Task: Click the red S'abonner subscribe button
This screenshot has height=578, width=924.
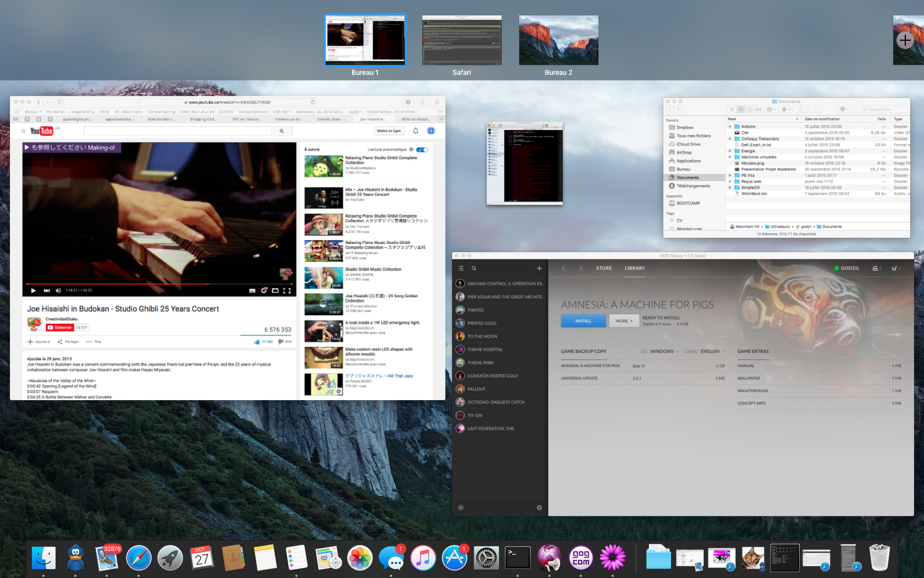Action: 60,328
